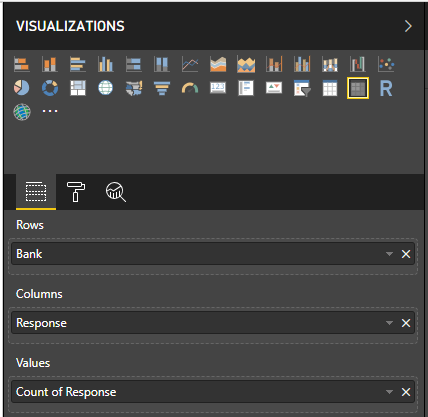Choose the Clustered bar chart visual
The width and height of the screenshot is (428, 417).
[x=78, y=64]
